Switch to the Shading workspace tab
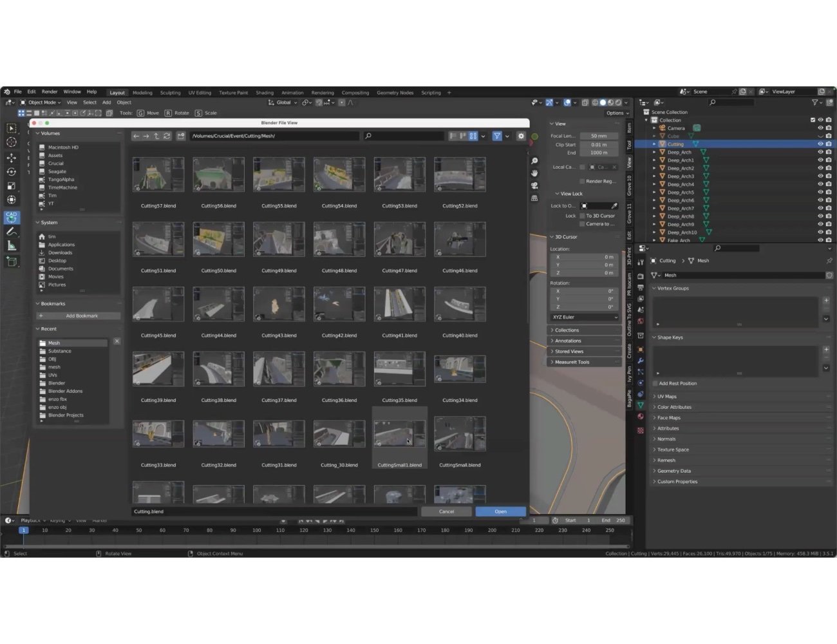This screenshot has width=837, height=644. (x=265, y=92)
